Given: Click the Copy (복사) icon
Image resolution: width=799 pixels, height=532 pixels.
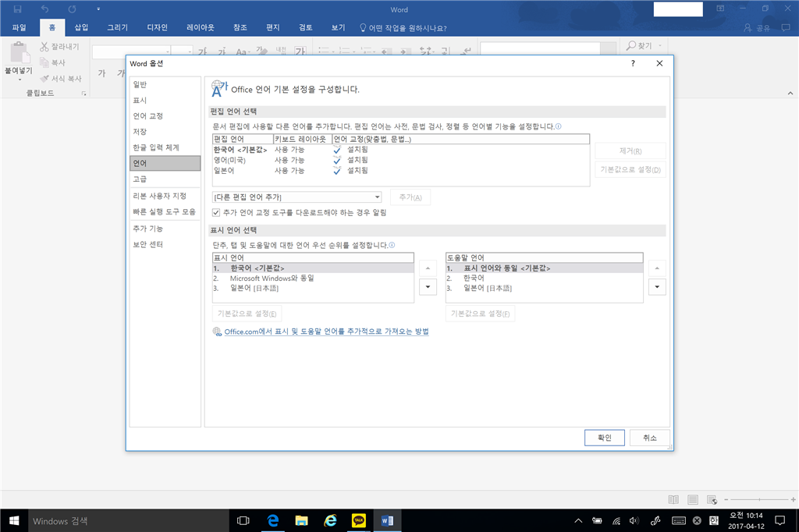Looking at the screenshot, I should click(44, 62).
